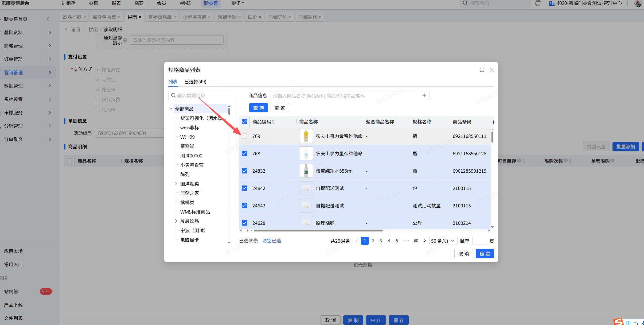Click sort icon on 商品编码 column

tap(273, 122)
